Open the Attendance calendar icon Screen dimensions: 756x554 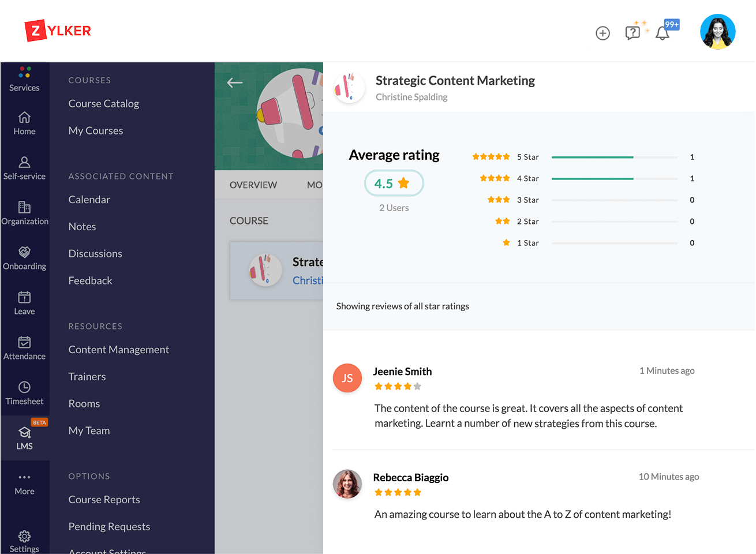coord(24,348)
